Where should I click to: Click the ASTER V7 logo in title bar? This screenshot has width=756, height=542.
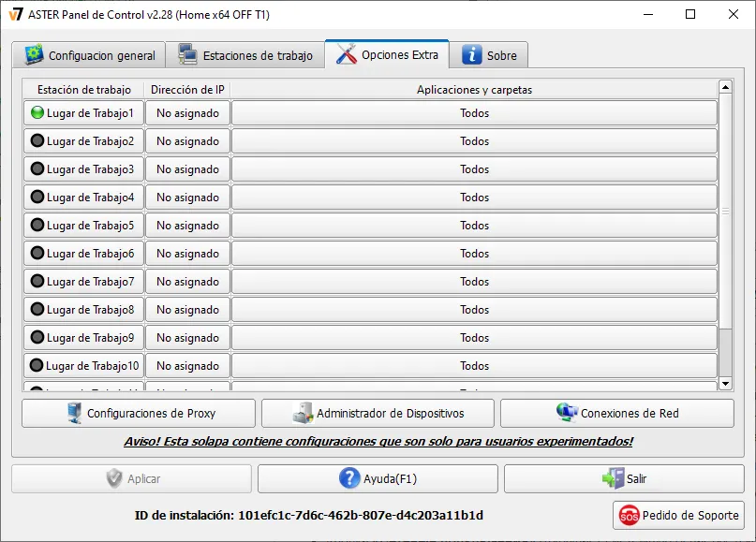[17, 14]
